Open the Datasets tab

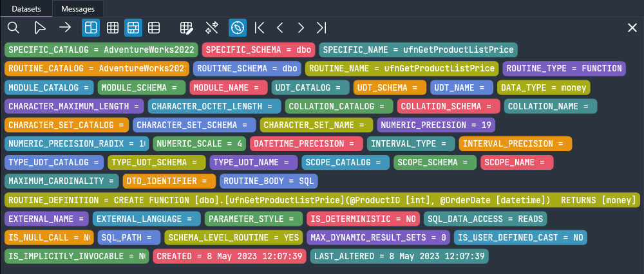tap(26, 8)
